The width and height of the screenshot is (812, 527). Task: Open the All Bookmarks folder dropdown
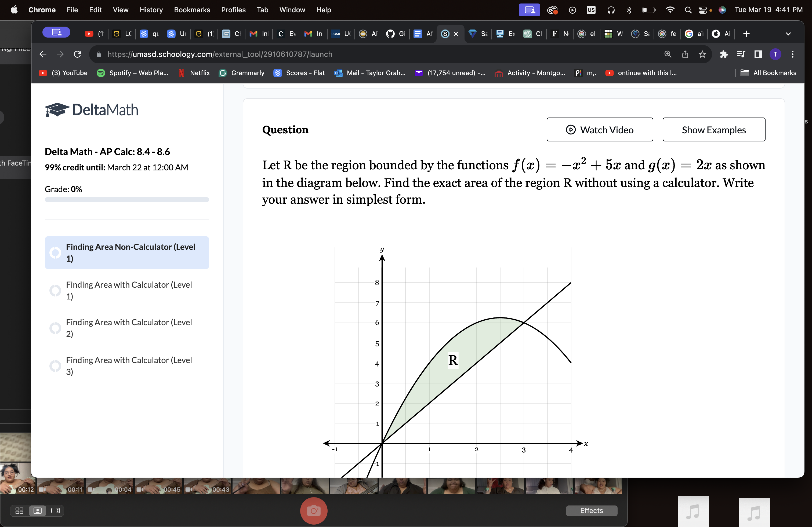768,73
